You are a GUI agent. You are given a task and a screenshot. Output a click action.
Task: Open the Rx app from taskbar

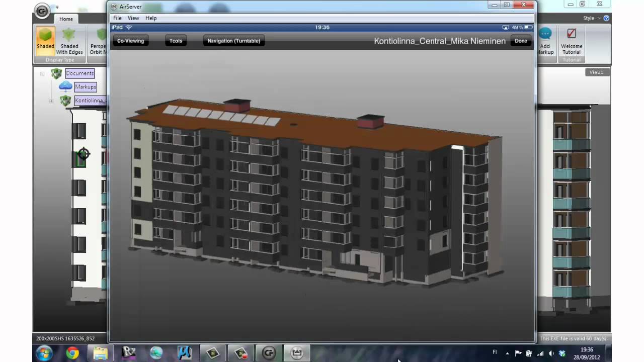pyautogui.click(x=129, y=353)
